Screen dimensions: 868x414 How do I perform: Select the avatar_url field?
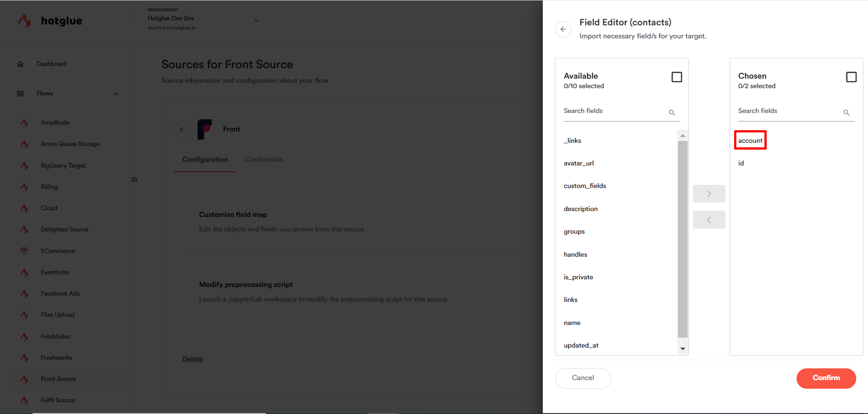coord(579,164)
